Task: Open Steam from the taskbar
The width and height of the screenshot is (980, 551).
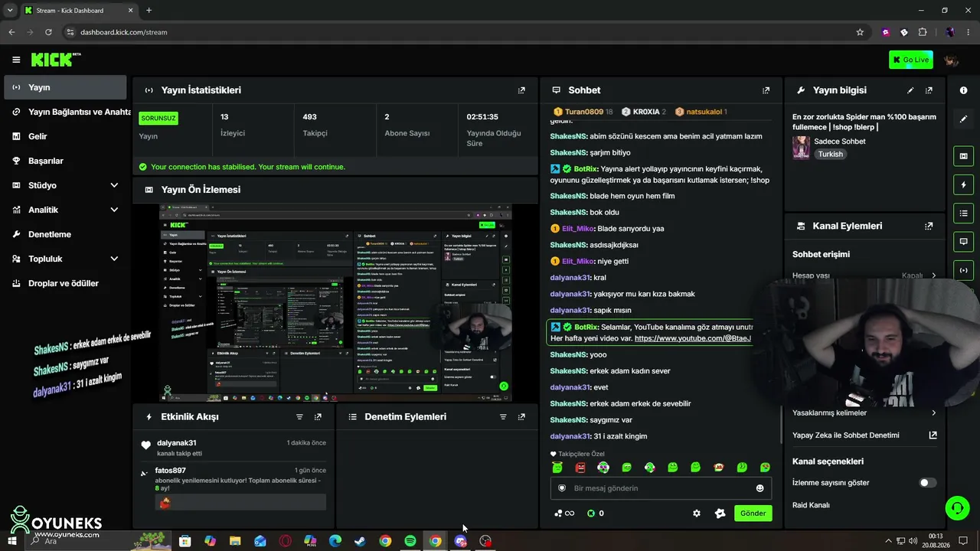Action: 360,541
